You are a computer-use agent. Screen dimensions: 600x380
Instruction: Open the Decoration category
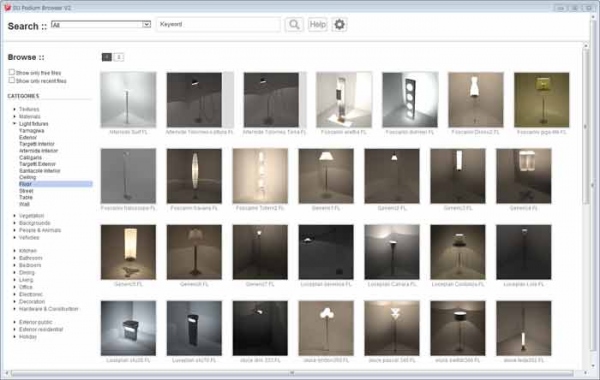tap(32, 302)
